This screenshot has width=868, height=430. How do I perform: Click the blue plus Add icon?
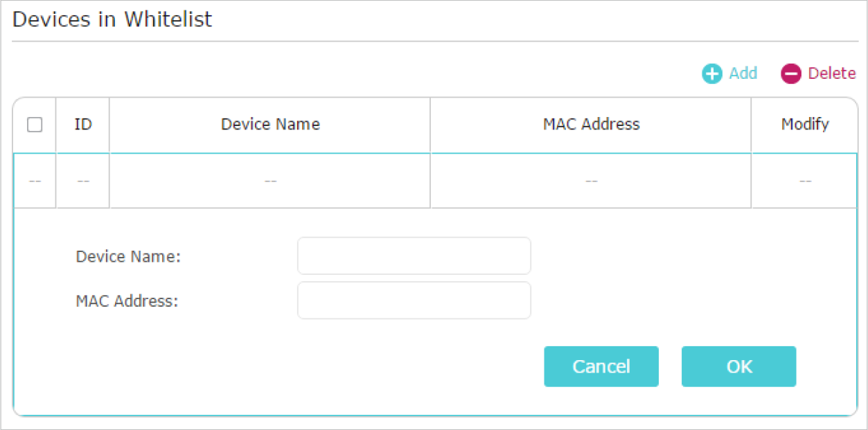point(711,74)
